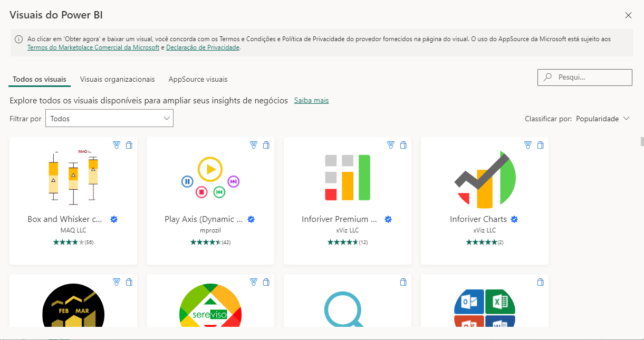The height and width of the screenshot is (340, 644).
Task: Click the verified badge next to Box and Whisker
Action: tap(114, 219)
